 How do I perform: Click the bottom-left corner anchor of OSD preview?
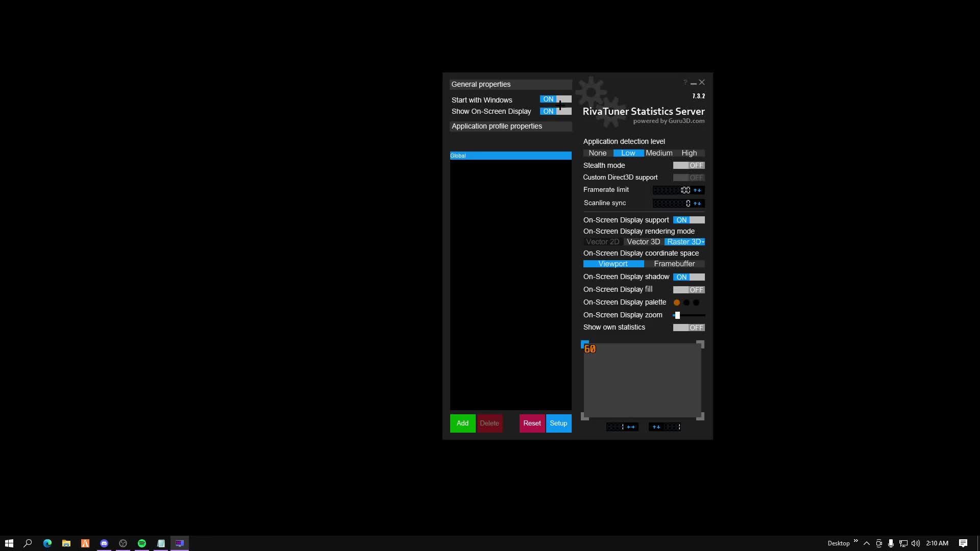click(585, 417)
